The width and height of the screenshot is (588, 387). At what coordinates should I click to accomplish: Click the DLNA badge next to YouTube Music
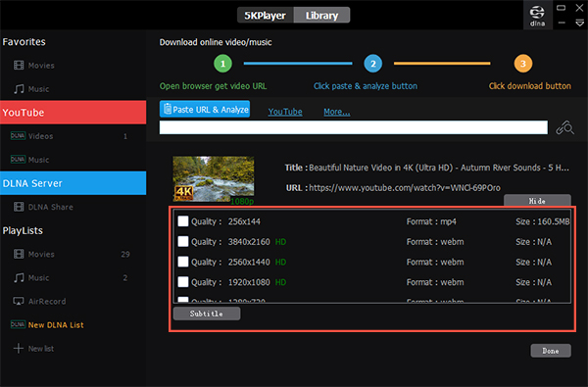coord(18,160)
